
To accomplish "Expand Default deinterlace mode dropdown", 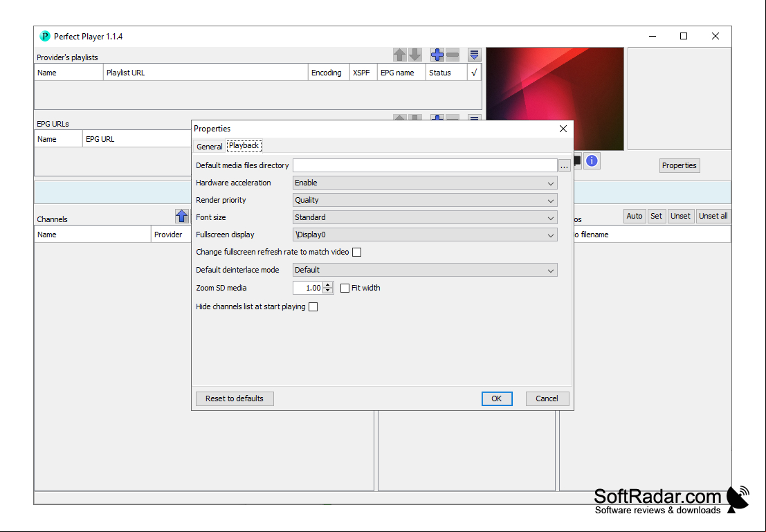I will [425, 270].
